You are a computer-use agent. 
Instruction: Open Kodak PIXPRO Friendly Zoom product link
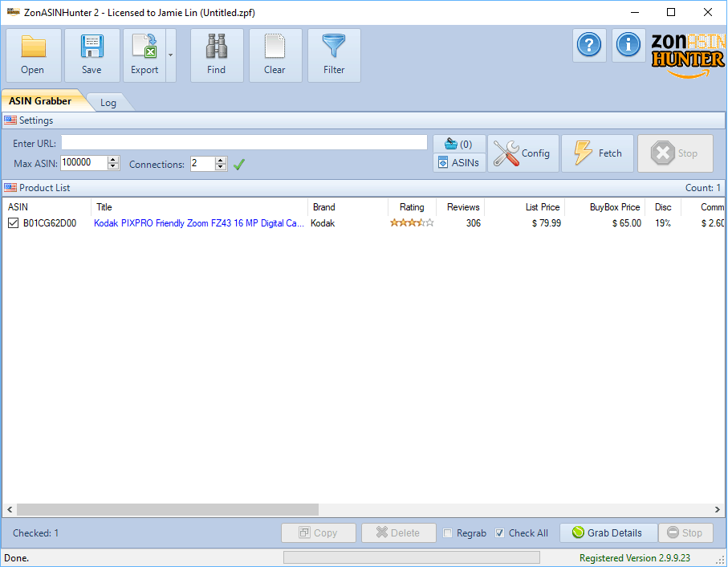pyautogui.click(x=199, y=223)
